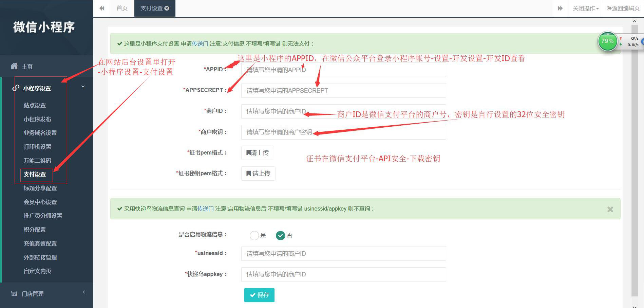
Task: Click the home icon beside 主页
Action: click(14, 66)
